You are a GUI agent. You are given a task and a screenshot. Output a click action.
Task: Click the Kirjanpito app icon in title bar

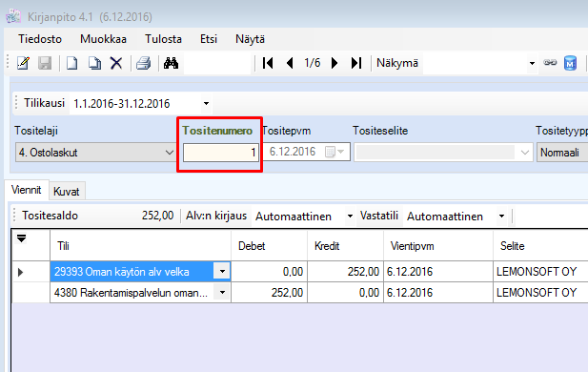point(13,16)
